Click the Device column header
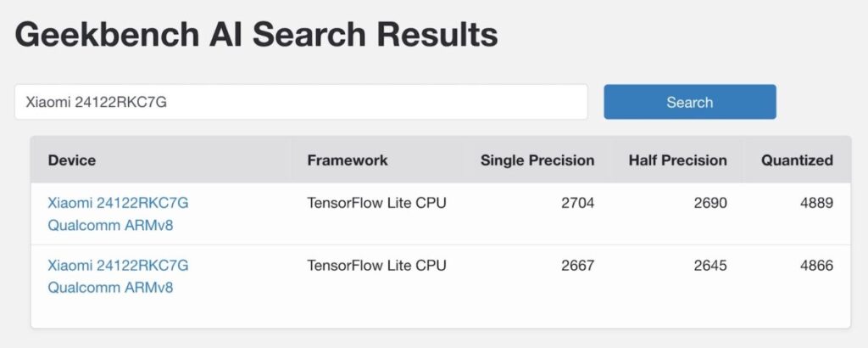868x348 pixels. [72, 160]
